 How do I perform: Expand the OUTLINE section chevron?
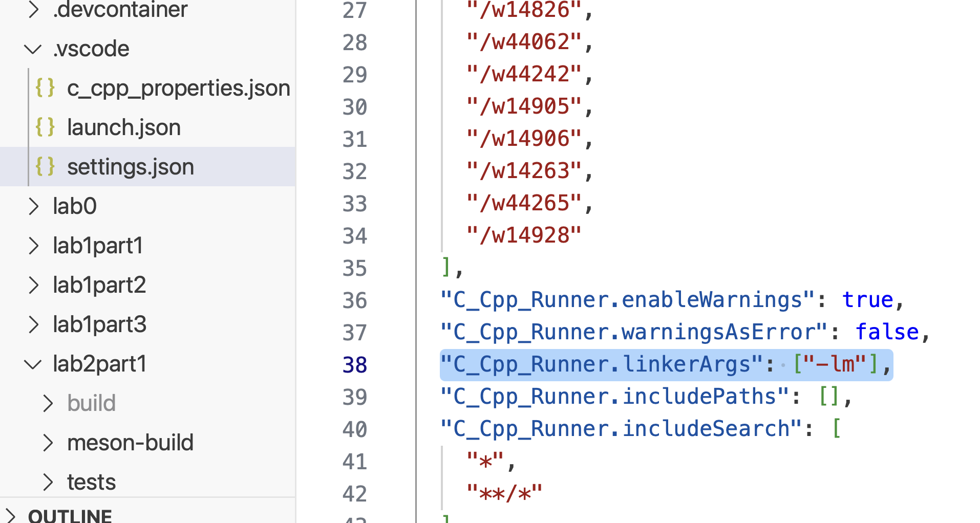[x=10, y=515]
